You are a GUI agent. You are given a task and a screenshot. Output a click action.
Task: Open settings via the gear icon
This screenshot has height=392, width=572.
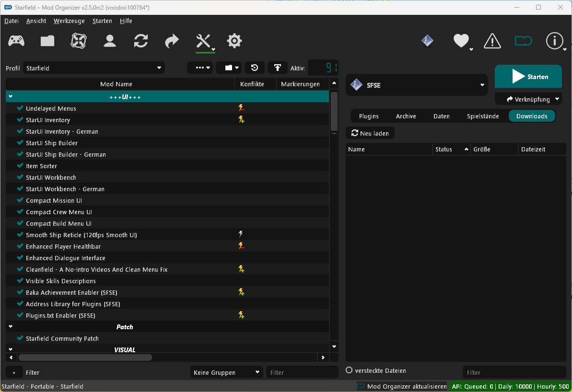tap(234, 41)
